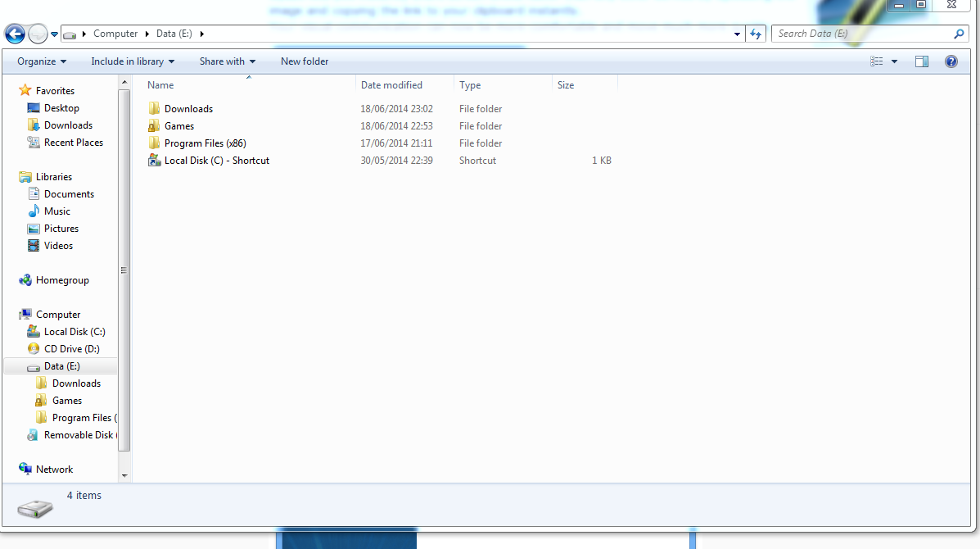Click 4 items status text

84,495
